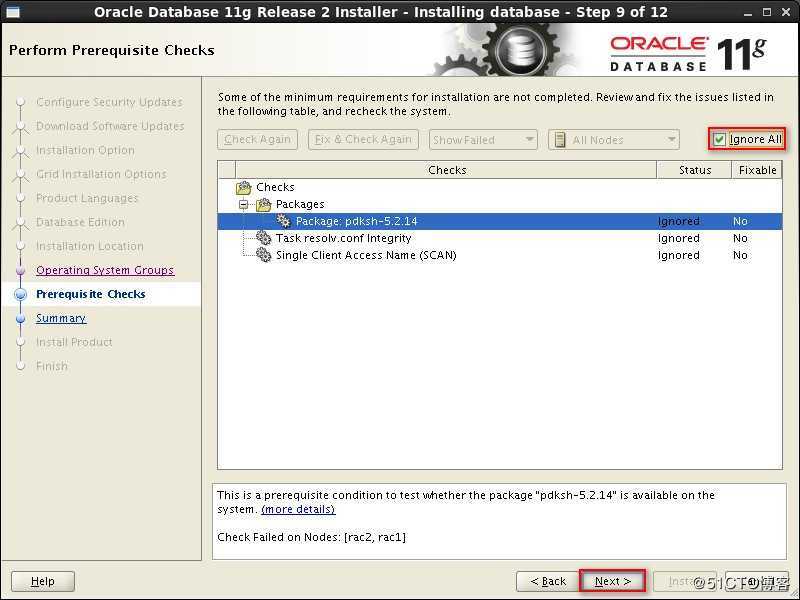Select the Package: pdksh-5.2.14 row
Viewport: 800px width, 600px height.
pos(499,221)
